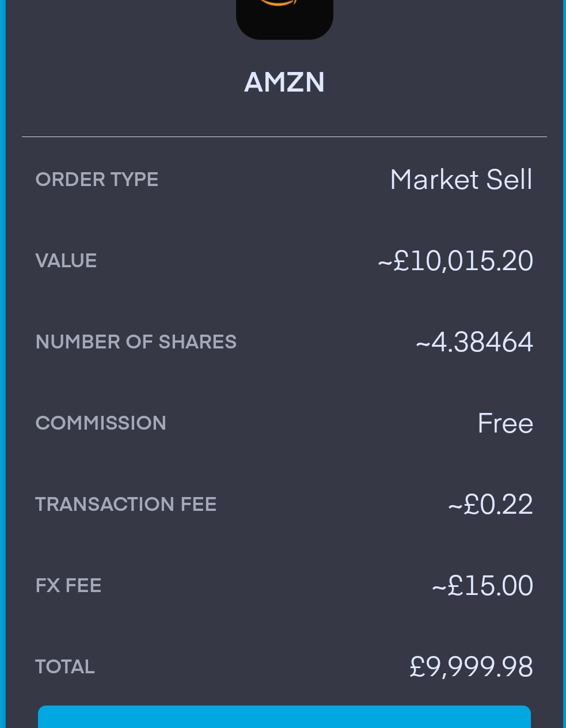Click the Market Sell order type value
This screenshot has height=728, width=566.
[x=461, y=180]
